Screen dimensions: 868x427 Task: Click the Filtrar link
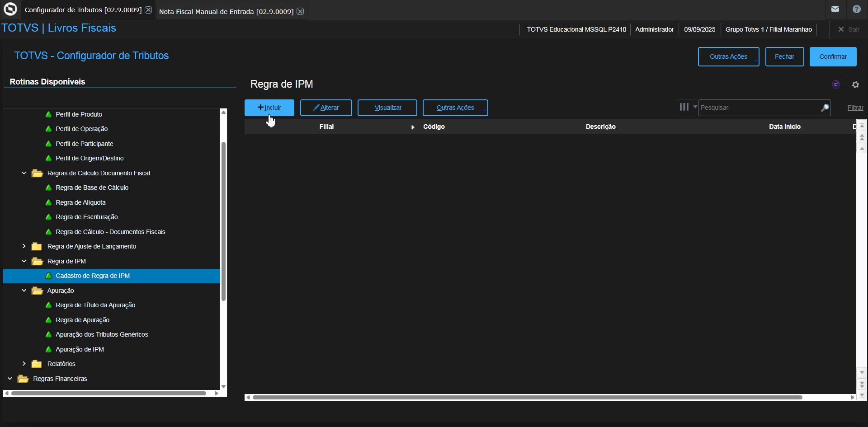click(855, 108)
